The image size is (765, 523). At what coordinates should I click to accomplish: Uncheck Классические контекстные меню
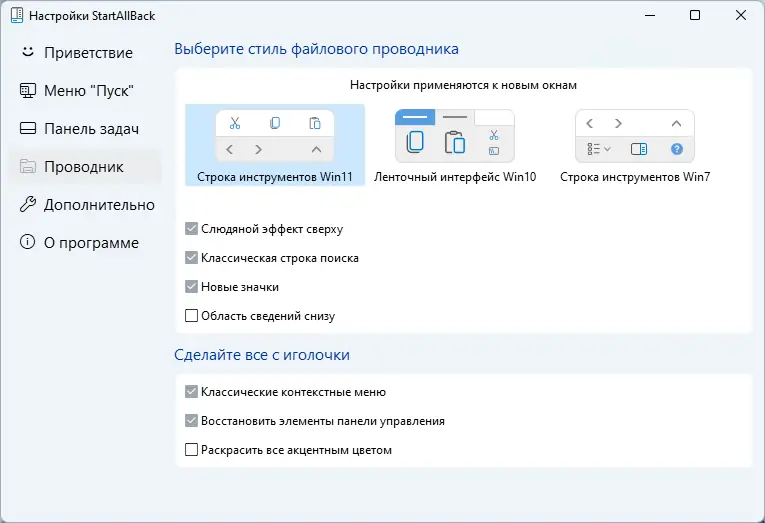[x=192, y=392]
